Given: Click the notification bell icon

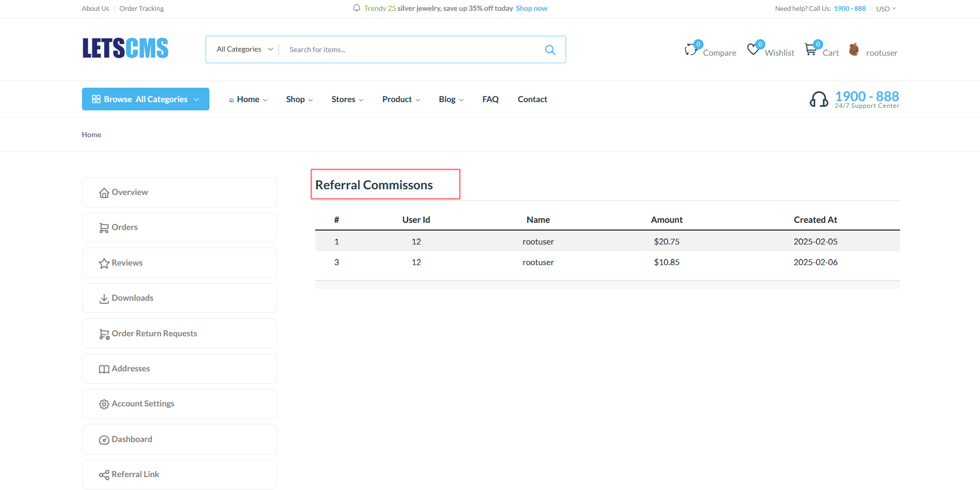Looking at the screenshot, I should 356,8.
